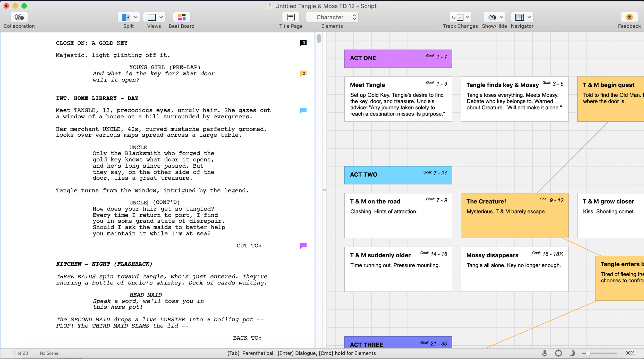Screen dimensions: 644x359
Task: Toggle Track Changes on
Action: [457, 17]
